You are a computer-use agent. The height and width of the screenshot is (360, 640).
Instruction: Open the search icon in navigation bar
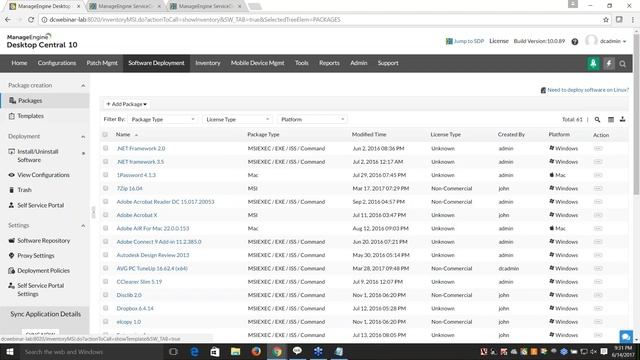pos(622,64)
